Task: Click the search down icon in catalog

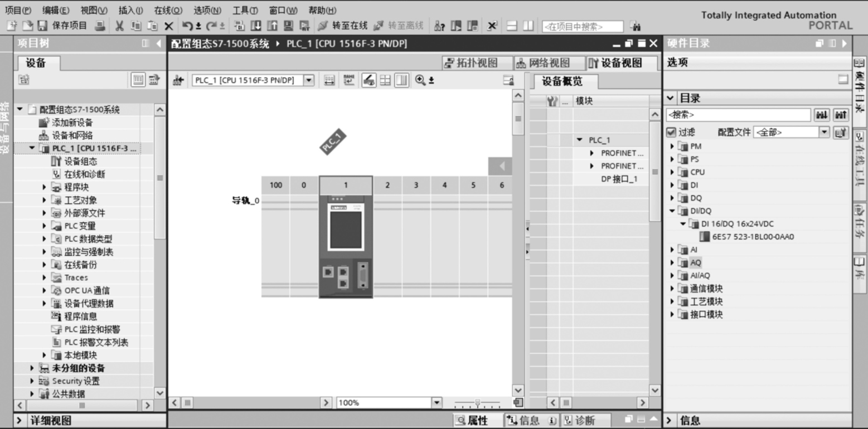Action: point(822,115)
